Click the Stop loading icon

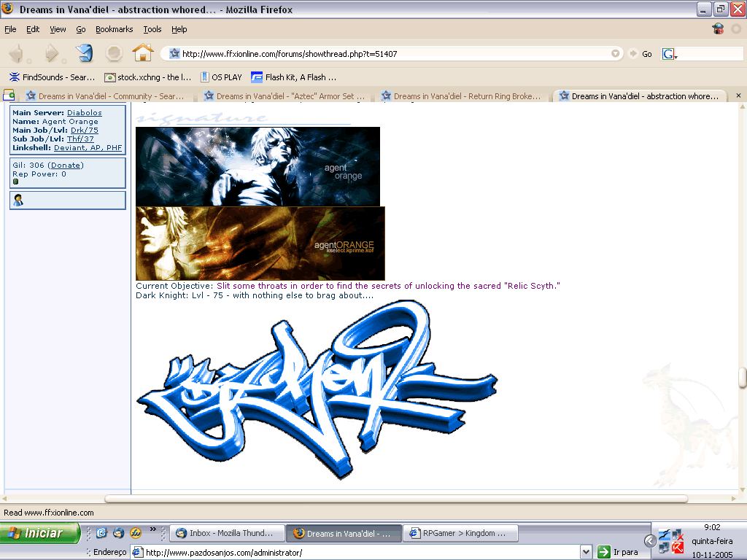coord(114,53)
